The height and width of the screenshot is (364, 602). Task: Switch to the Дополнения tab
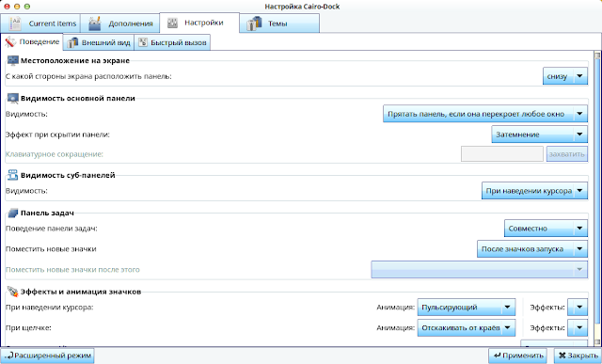tap(119, 24)
